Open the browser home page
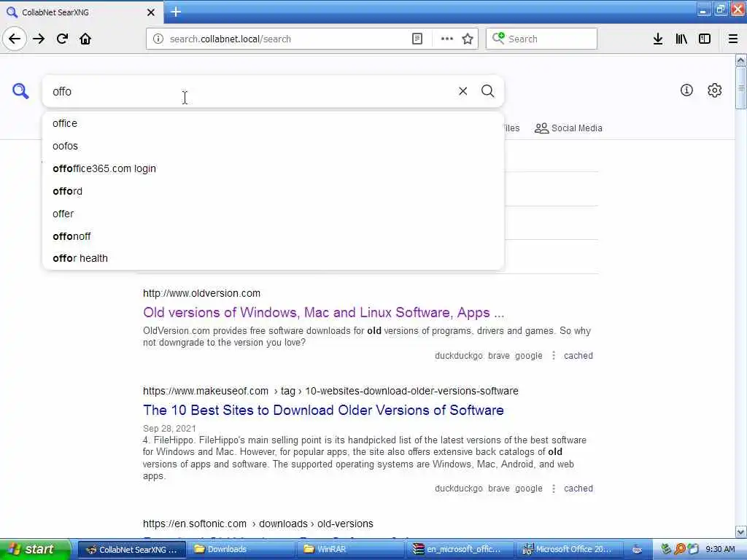 point(85,39)
